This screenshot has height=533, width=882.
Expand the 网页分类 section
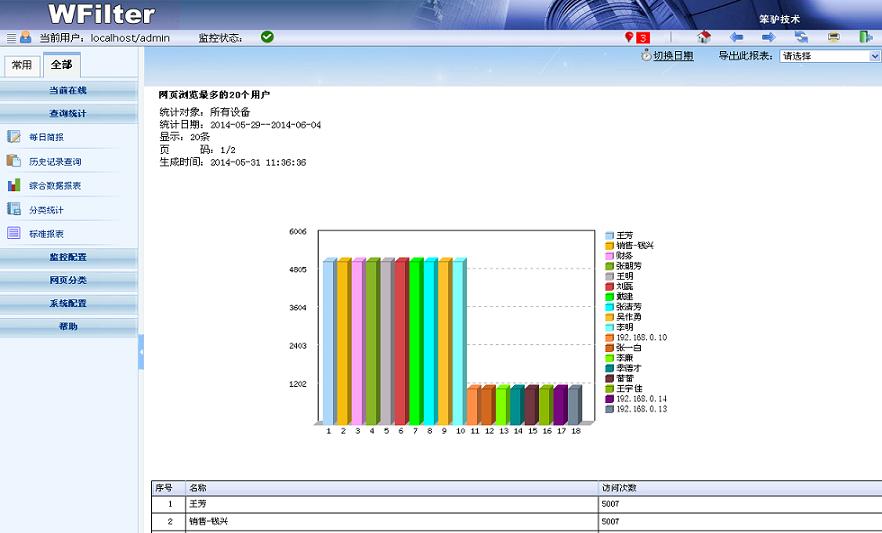pyautogui.click(x=68, y=280)
